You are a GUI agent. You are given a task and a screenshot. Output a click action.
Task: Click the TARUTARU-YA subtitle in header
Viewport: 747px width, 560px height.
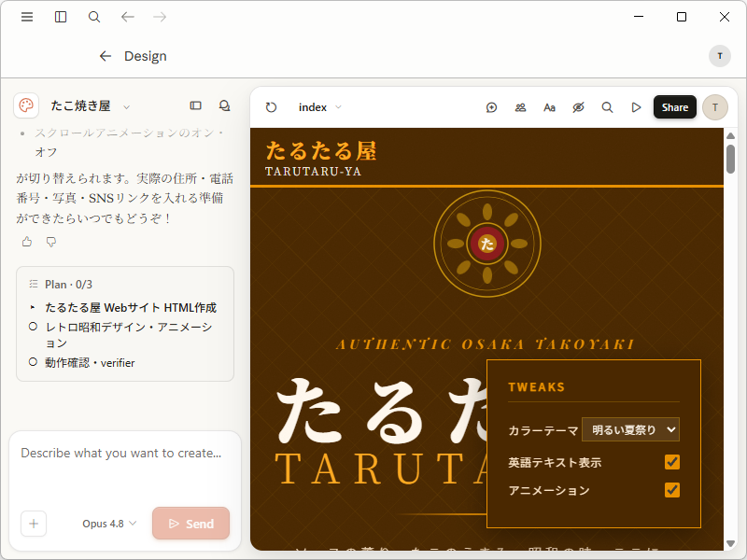tap(313, 172)
